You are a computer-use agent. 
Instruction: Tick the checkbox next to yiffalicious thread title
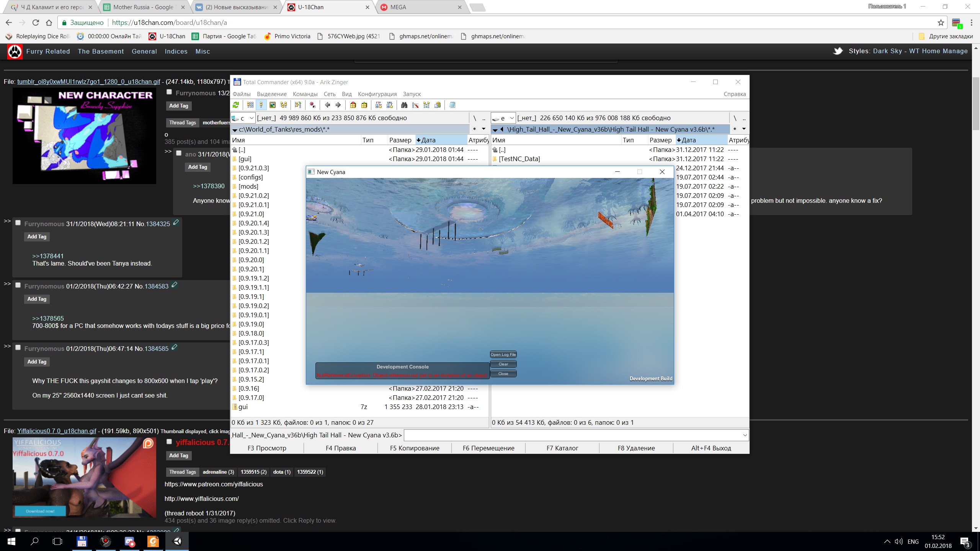169,441
